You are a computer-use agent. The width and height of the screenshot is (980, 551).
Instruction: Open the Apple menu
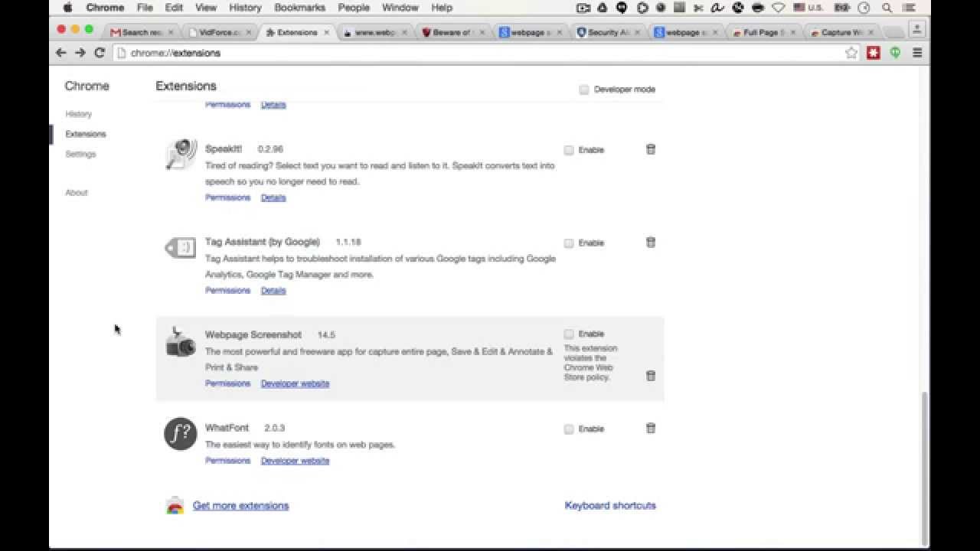[67, 8]
